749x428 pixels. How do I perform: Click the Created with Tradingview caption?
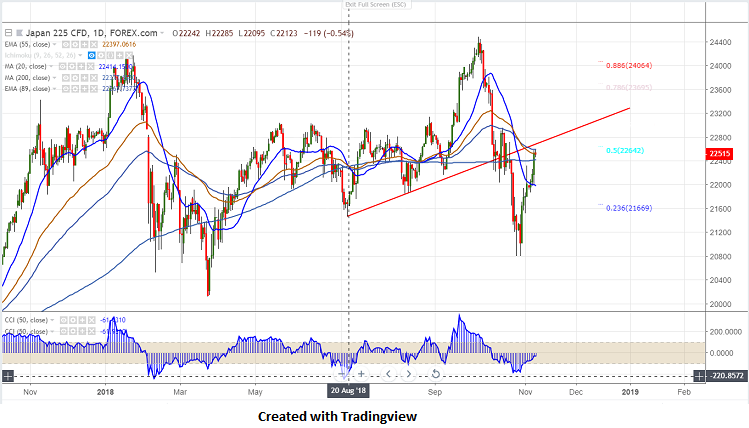tap(337, 417)
